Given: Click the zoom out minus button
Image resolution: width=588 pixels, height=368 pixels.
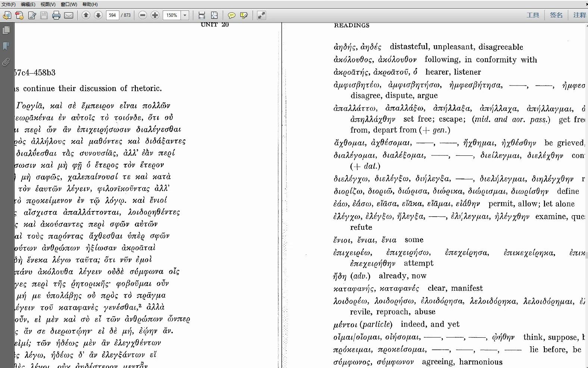Looking at the screenshot, I should coord(143,15).
